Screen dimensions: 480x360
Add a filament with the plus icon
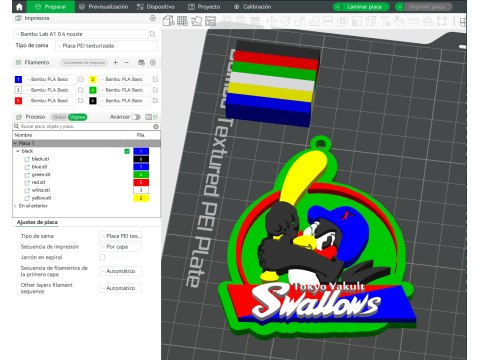[116, 62]
